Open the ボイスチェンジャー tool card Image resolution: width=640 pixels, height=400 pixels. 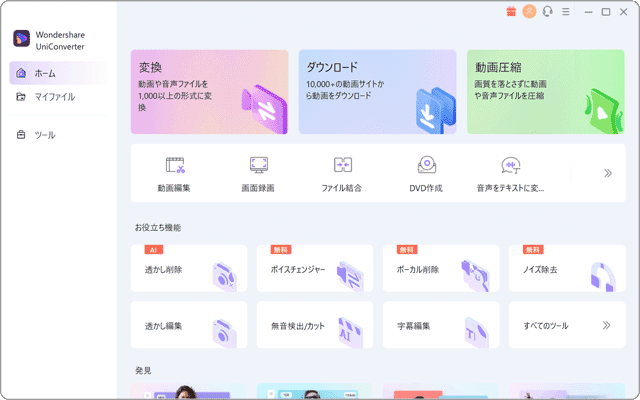point(314,270)
